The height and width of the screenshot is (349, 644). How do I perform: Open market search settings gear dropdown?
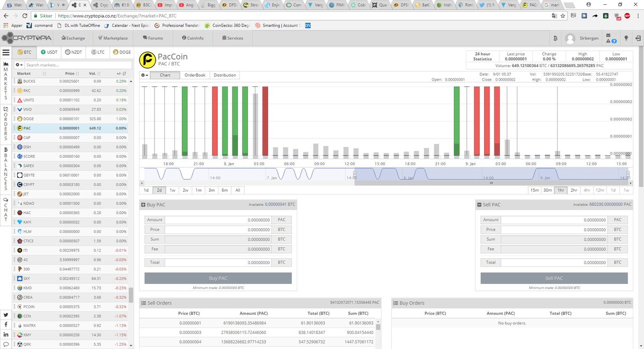[19, 64]
